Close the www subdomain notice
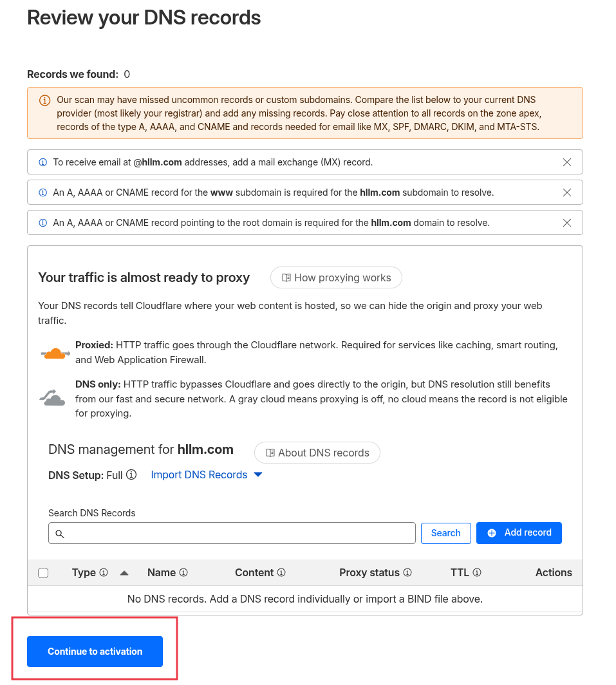The image size is (616, 685). click(567, 192)
